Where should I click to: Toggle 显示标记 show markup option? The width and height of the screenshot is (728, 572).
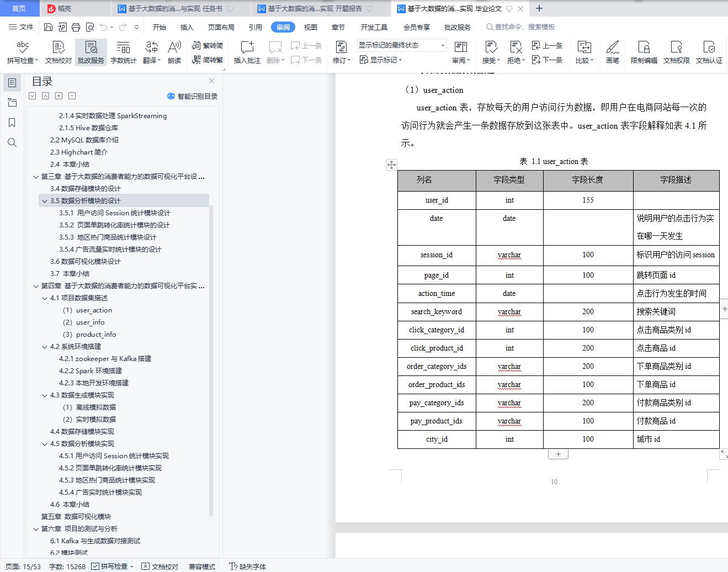[381, 60]
